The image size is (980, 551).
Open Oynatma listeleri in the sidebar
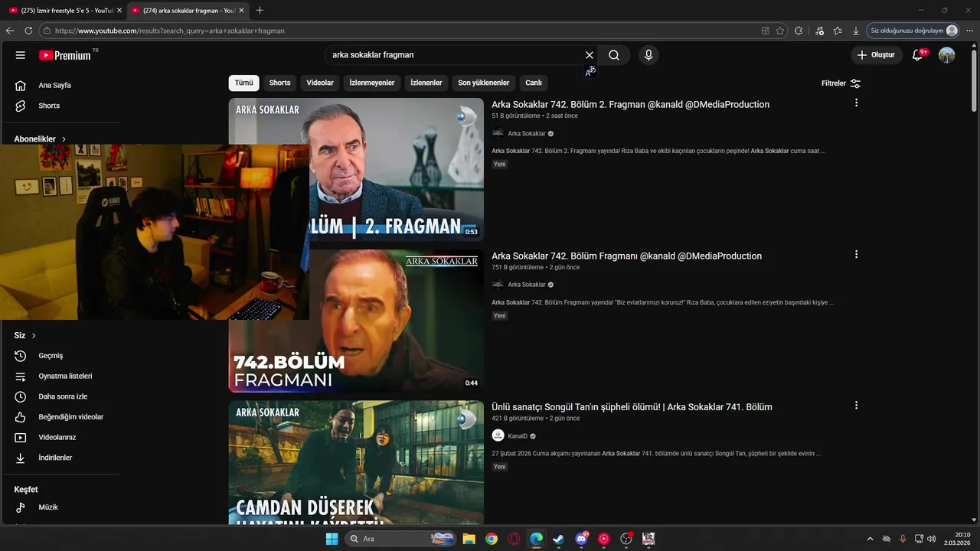pos(65,377)
